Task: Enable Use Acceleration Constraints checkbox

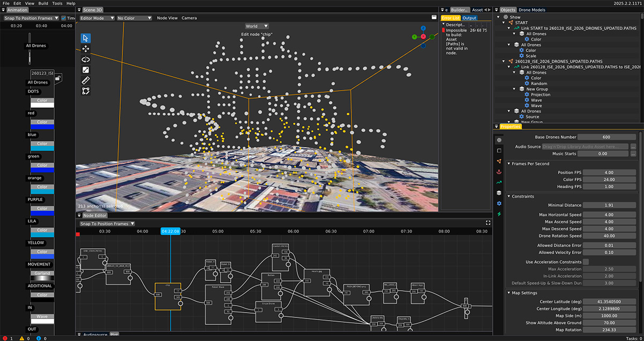Action: coord(586,262)
